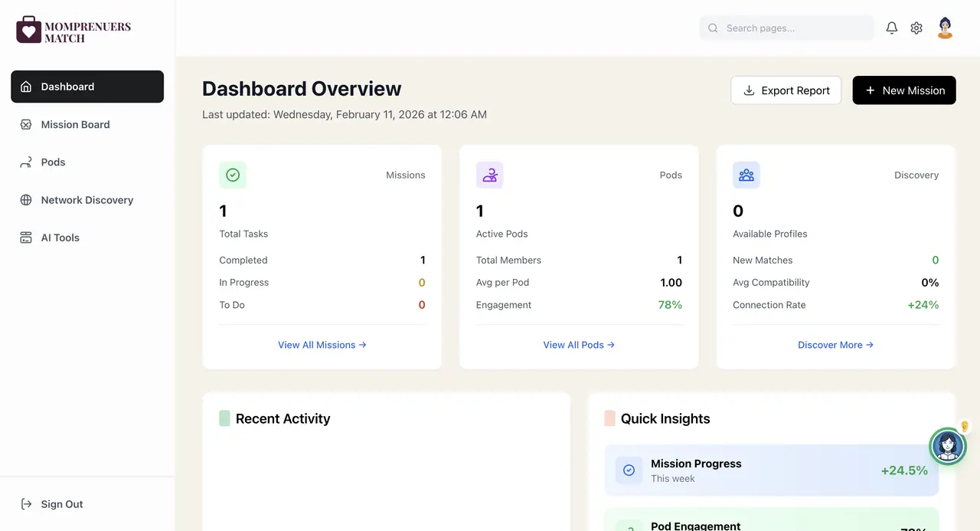Click the Recent Activity heading

coord(283,418)
